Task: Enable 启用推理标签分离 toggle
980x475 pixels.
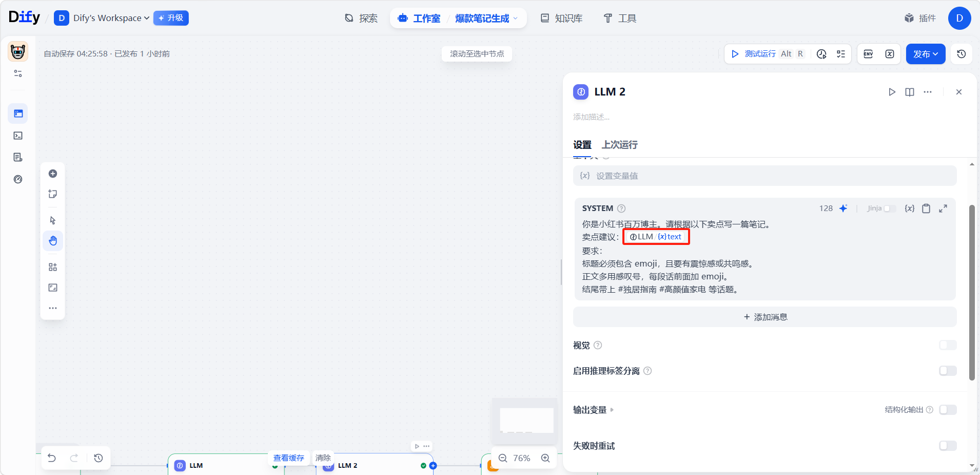Action: (947, 371)
